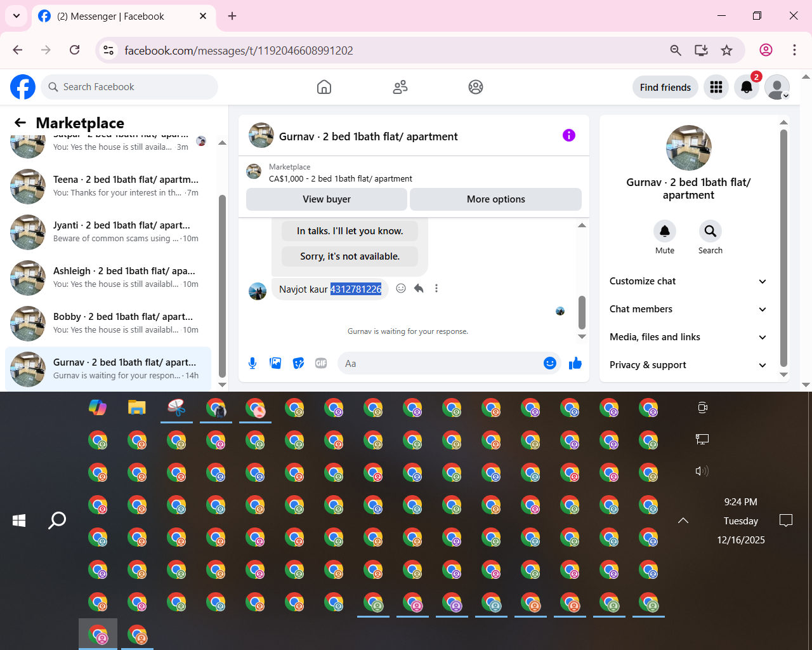Click the More options button
812x650 pixels.
pos(496,199)
